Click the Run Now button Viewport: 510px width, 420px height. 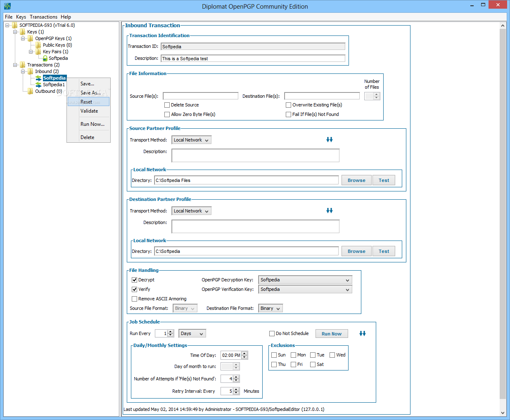[332, 334]
